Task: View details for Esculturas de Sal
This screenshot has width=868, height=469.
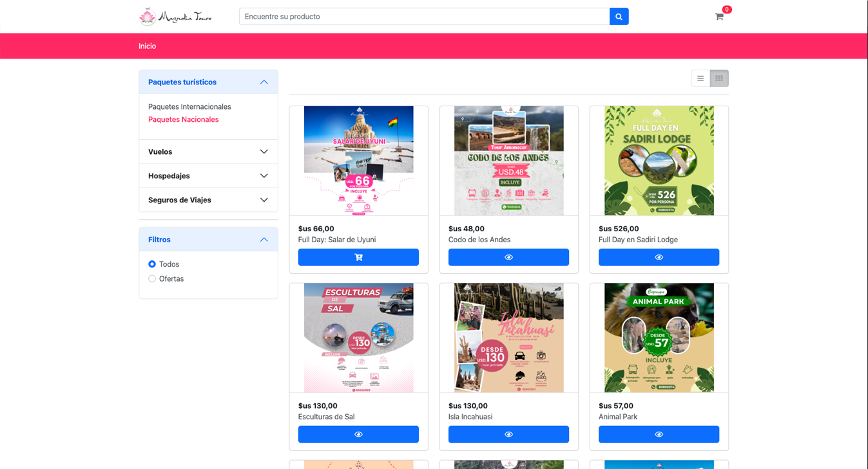Action: [x=358, y=434]
